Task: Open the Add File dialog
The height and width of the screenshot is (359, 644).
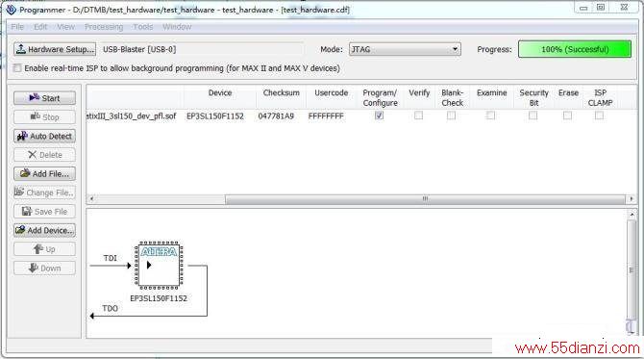Action: click(x=44, y=173)
